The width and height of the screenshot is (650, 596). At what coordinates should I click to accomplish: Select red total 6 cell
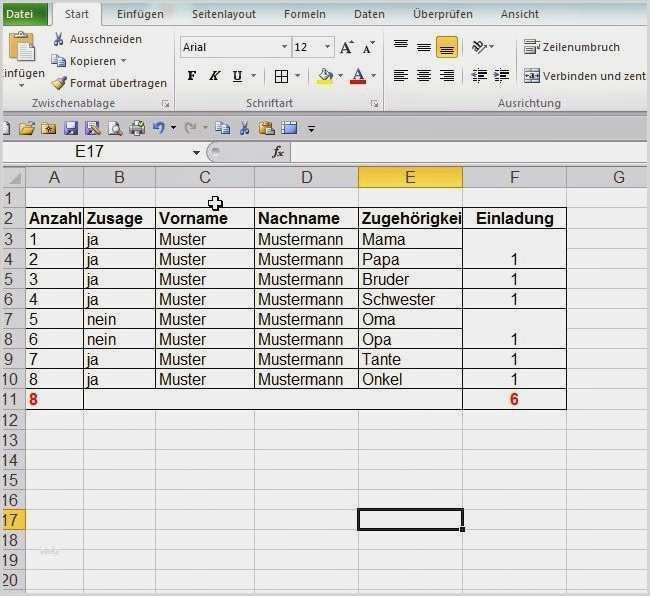click(514, 400)
